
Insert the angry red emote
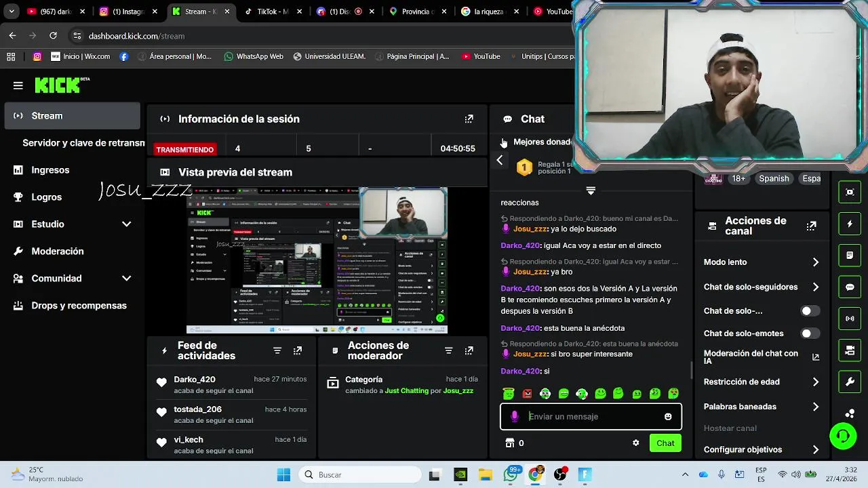(x=527, y=393)
